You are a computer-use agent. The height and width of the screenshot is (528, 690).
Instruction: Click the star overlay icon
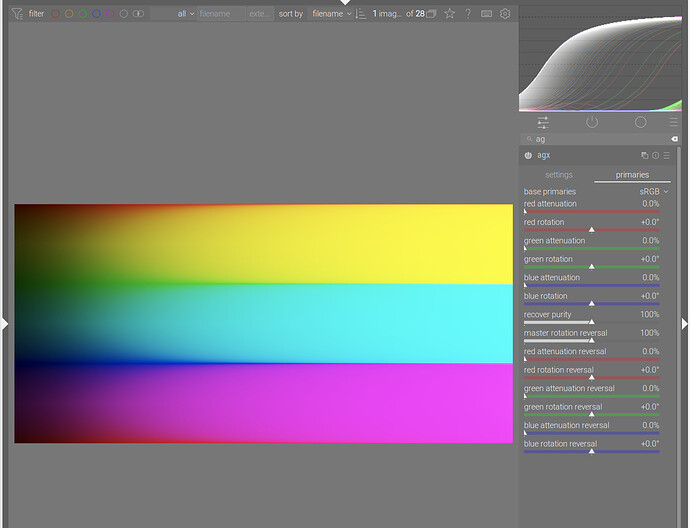[x=449, y=14]
